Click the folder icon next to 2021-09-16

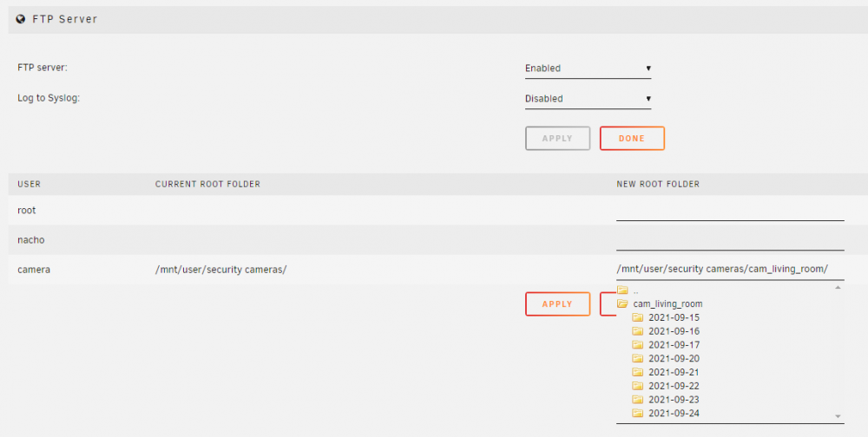coord(638,331)
